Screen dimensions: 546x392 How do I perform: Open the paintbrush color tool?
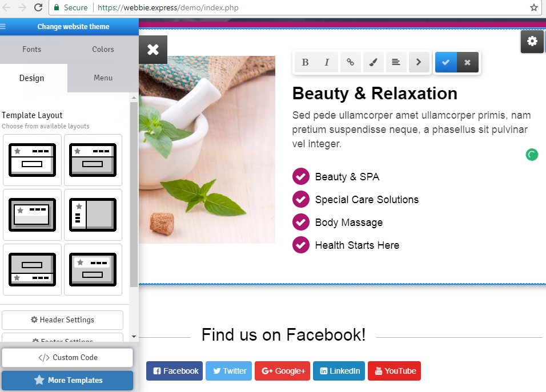(374, 62)
